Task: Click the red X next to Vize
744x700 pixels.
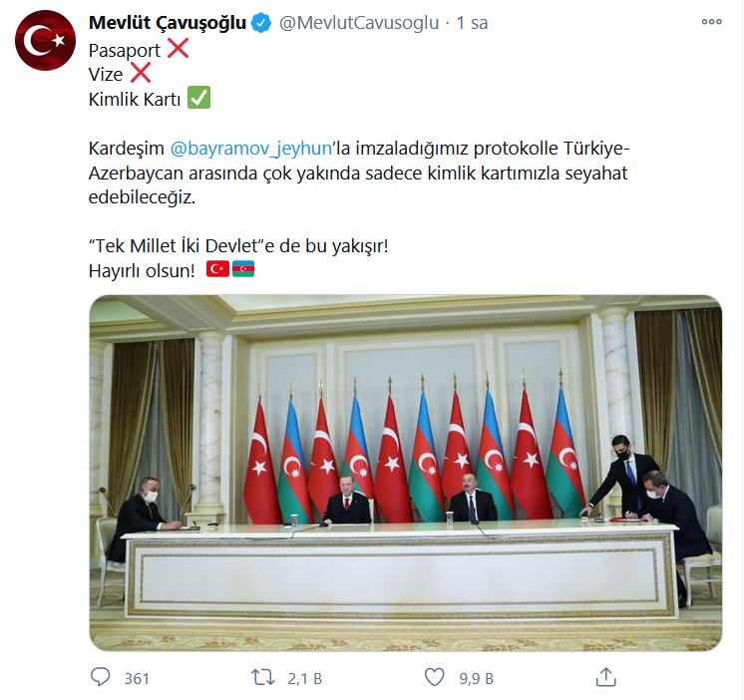Action: pyautogui.click(x=141, y=73)
